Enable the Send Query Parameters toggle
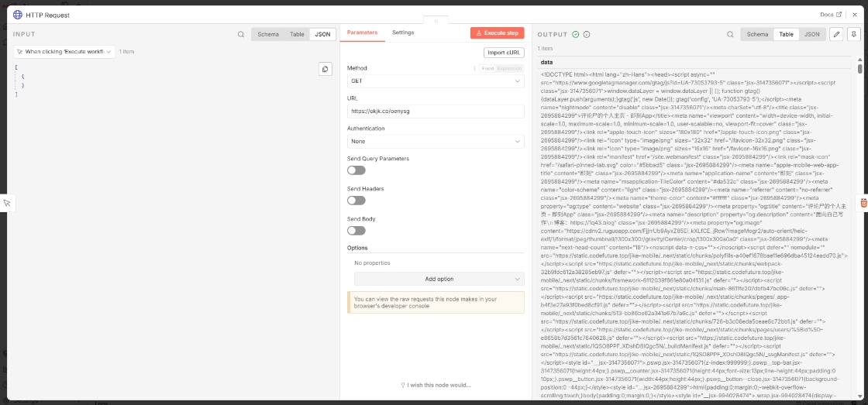868x405 pixels. [356, 170]
